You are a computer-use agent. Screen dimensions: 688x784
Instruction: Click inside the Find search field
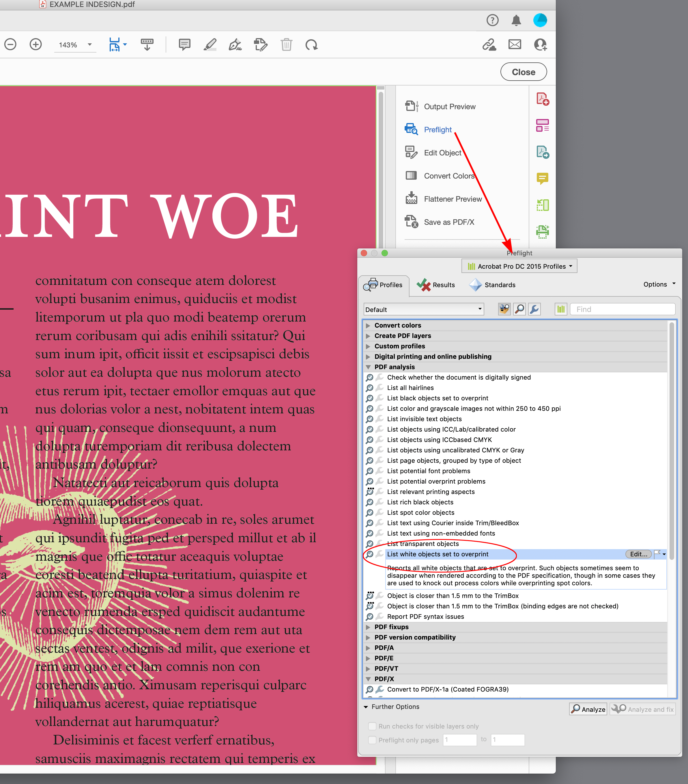click(x=622, y=309)
